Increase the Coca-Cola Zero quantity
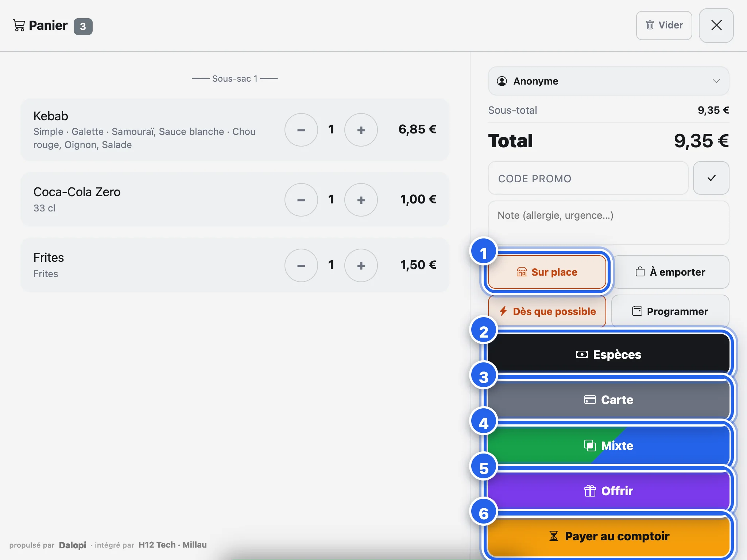 pos(361,200)
